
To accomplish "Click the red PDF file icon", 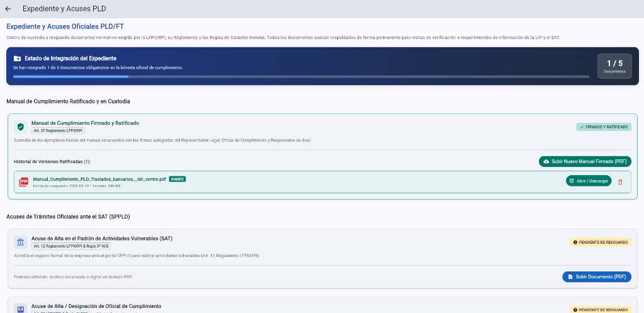I will pyautogui.click(x=24, y=182).
